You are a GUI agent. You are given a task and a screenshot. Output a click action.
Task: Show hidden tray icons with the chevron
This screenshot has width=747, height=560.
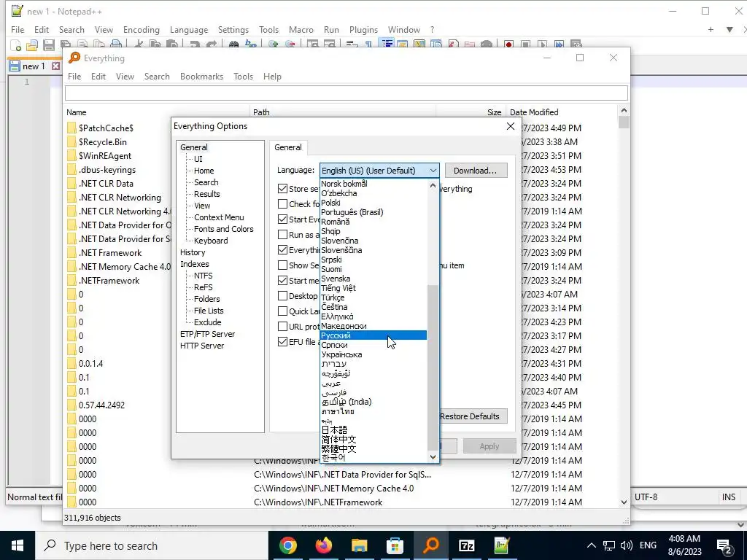tap(591, 545)
